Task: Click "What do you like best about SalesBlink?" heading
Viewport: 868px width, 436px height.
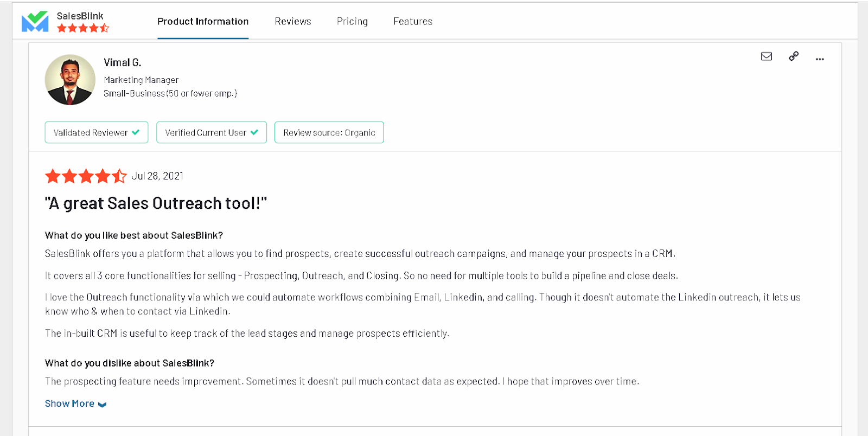Action: click(134, 235)
